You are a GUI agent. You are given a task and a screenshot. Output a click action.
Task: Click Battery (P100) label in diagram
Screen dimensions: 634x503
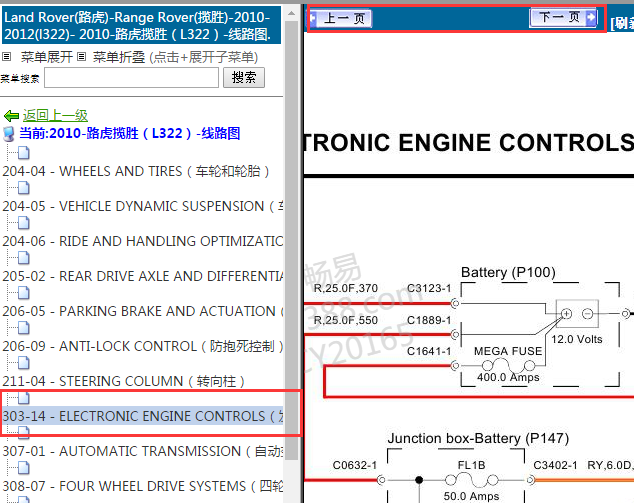pos(508,272)
